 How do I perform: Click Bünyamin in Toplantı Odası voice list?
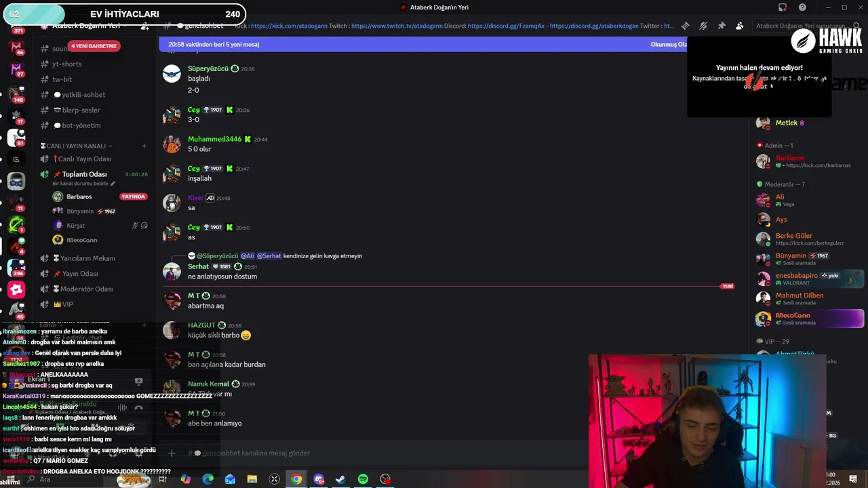[x=80, y=211]
